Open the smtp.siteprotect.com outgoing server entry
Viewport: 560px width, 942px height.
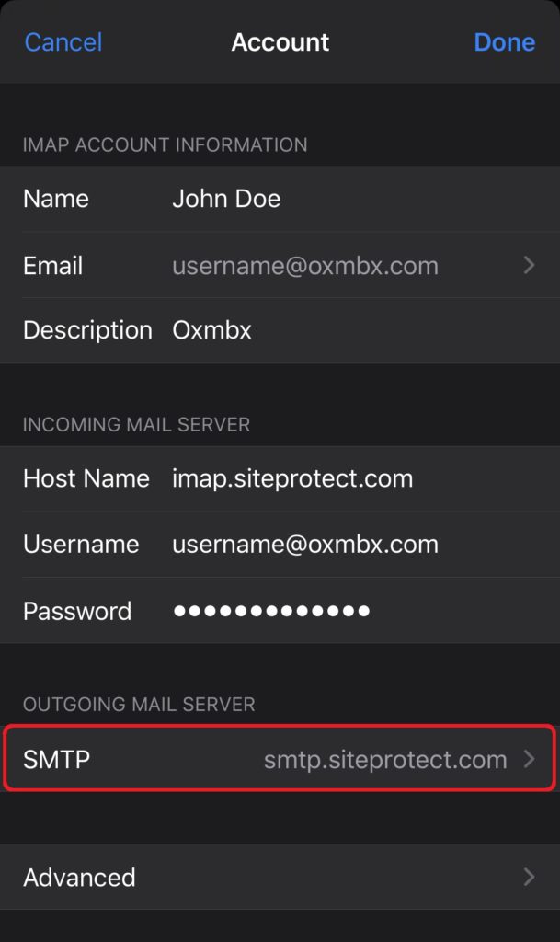click(280, 759)
